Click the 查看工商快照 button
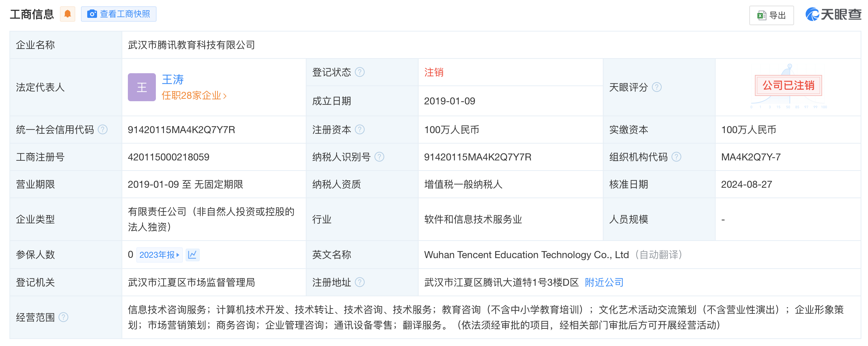 point(118,14)
